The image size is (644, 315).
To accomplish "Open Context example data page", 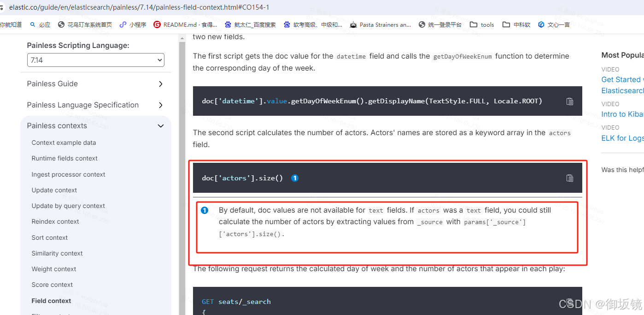I will pyautogui.click(x=64, y=143).
